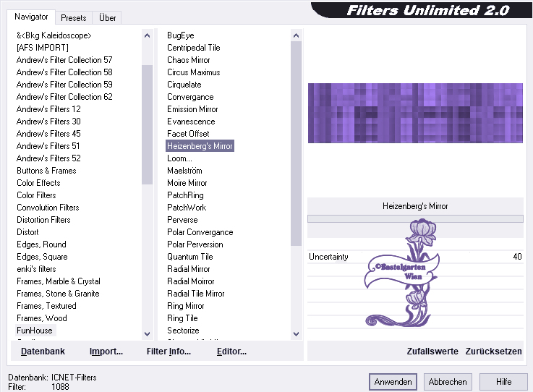Image resolution: width=533 pixels, height=392 pixels.
Task: Choose Quantum Tile filter
Action: pos(190,257)
